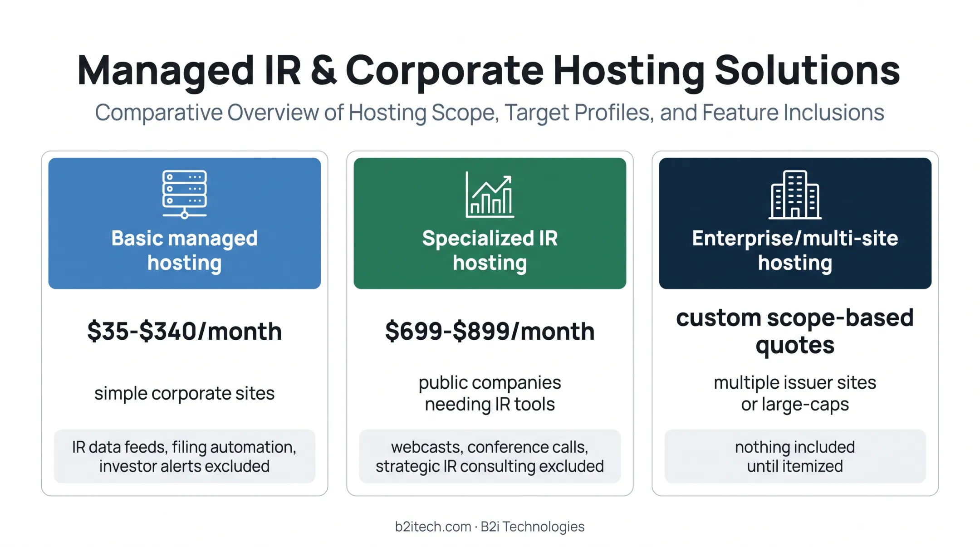Click the server rack icon in Basic managed hosting
This screenshot has width=980, height=547.
tap(185, 195)
